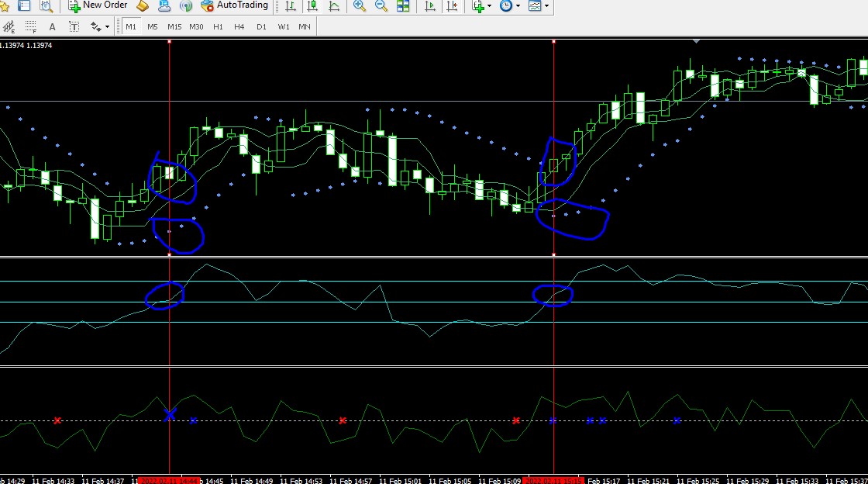Screen dimensions: 868x484
Task: Toggle the AutoTrading button
Action: tap(235, 5)
